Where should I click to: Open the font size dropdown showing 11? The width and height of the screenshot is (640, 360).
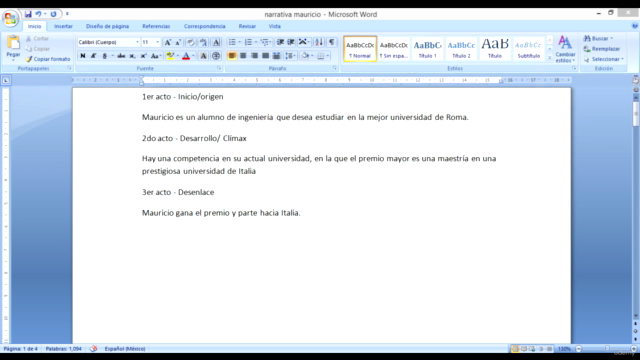[158, 42]
